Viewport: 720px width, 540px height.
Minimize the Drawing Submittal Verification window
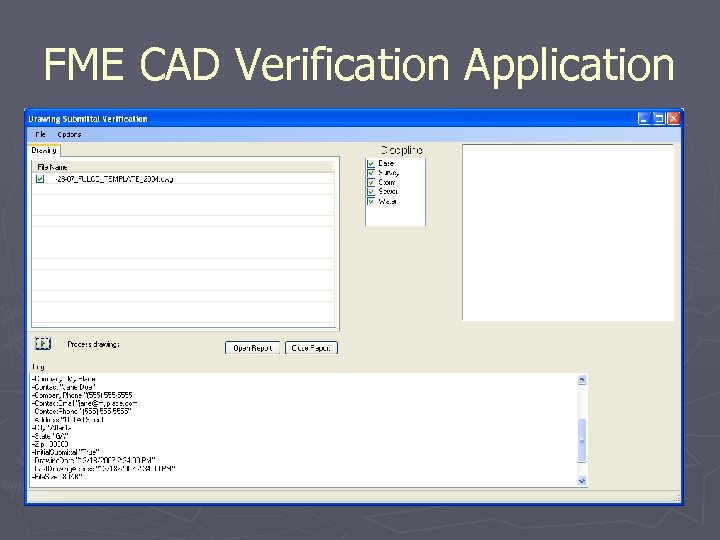644,119
